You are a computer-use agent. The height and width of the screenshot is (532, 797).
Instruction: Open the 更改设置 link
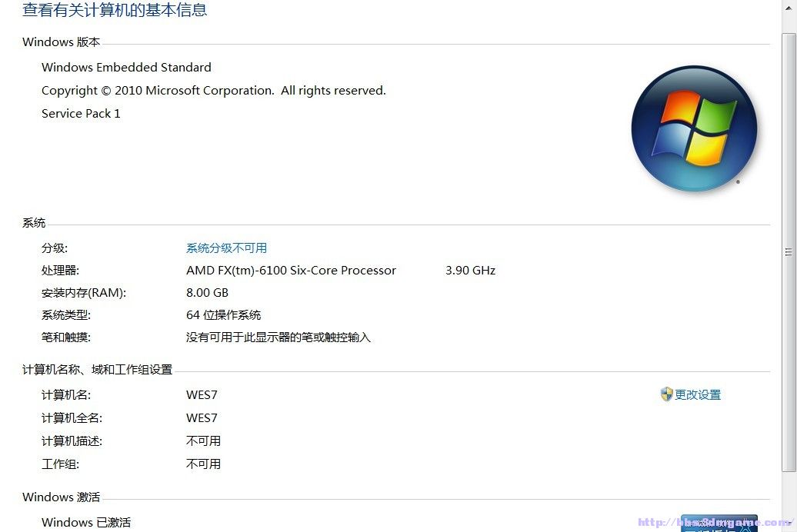(x=697, y=395)
